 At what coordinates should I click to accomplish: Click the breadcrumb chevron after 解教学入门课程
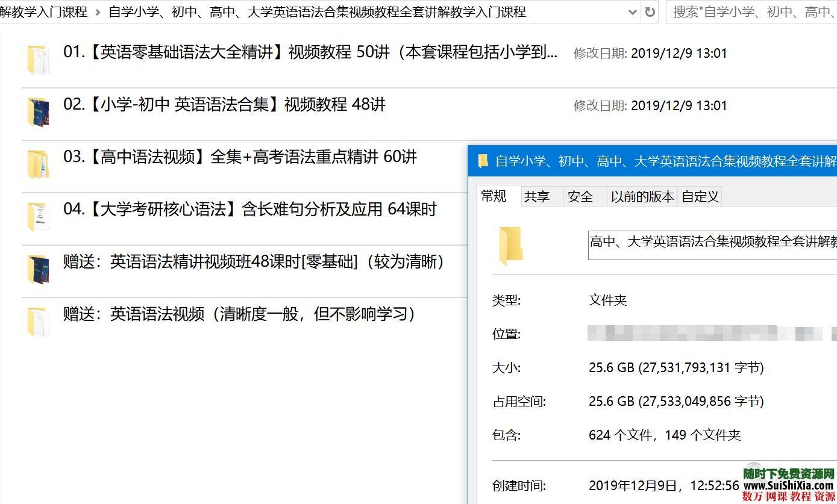coord(98,11)
